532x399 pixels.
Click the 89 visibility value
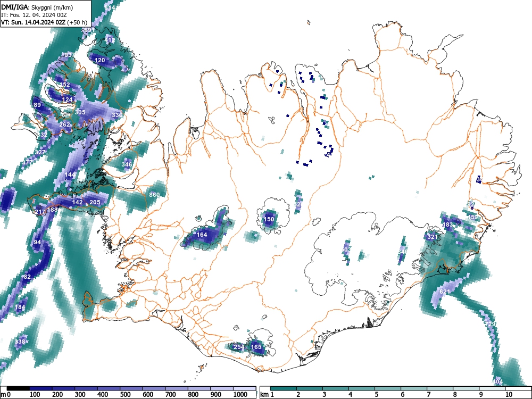(x=37, y=105)
